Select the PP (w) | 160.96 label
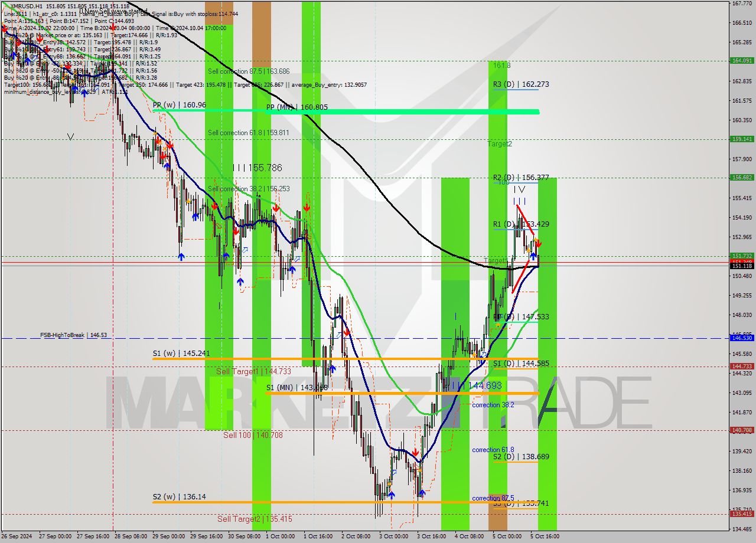Image resolution: width=756 pixels, height=543 pixels. 180,104
